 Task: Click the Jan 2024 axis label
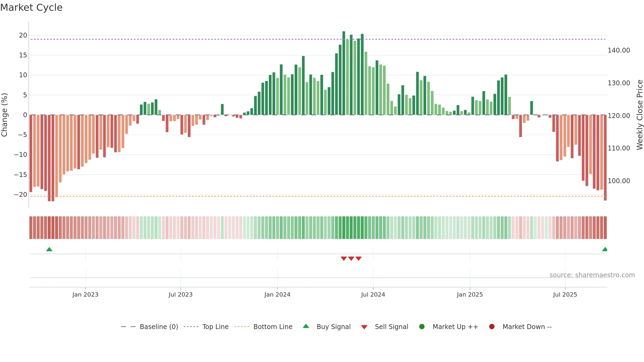(x=277, y=295)
